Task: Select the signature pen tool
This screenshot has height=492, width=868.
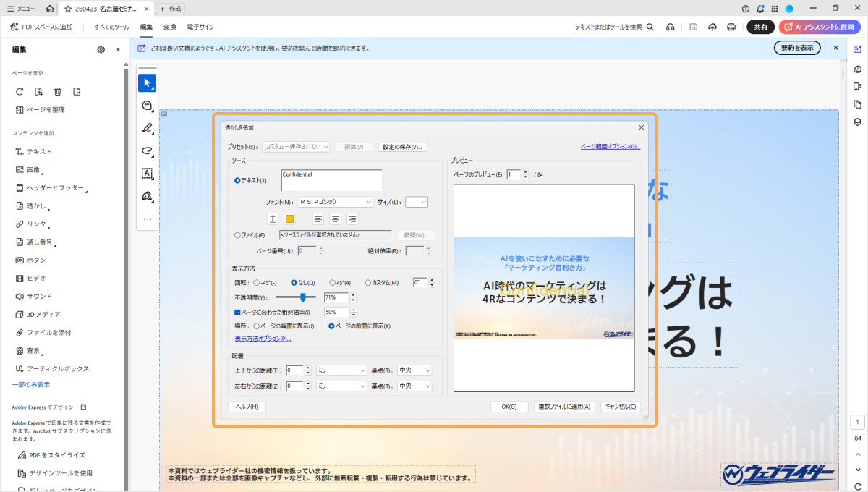Action: tap(147, 196)
